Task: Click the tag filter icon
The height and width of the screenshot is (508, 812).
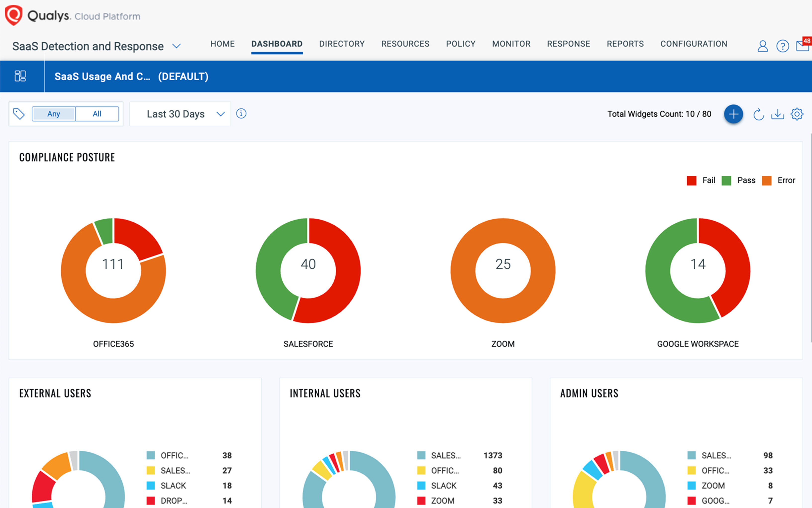Action: 19,114
